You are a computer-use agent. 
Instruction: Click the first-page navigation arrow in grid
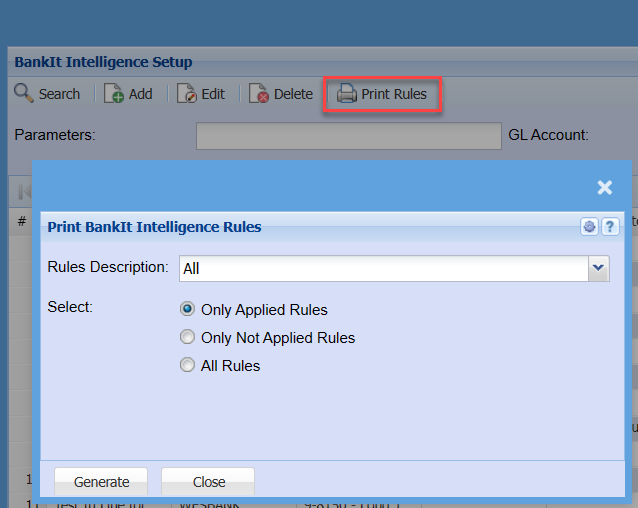(x=24, y=191)
